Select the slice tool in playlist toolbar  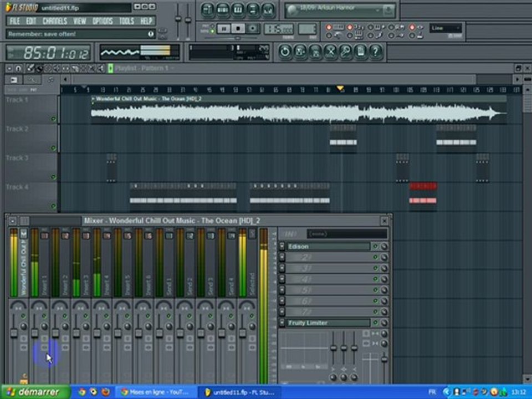(75, 69)
